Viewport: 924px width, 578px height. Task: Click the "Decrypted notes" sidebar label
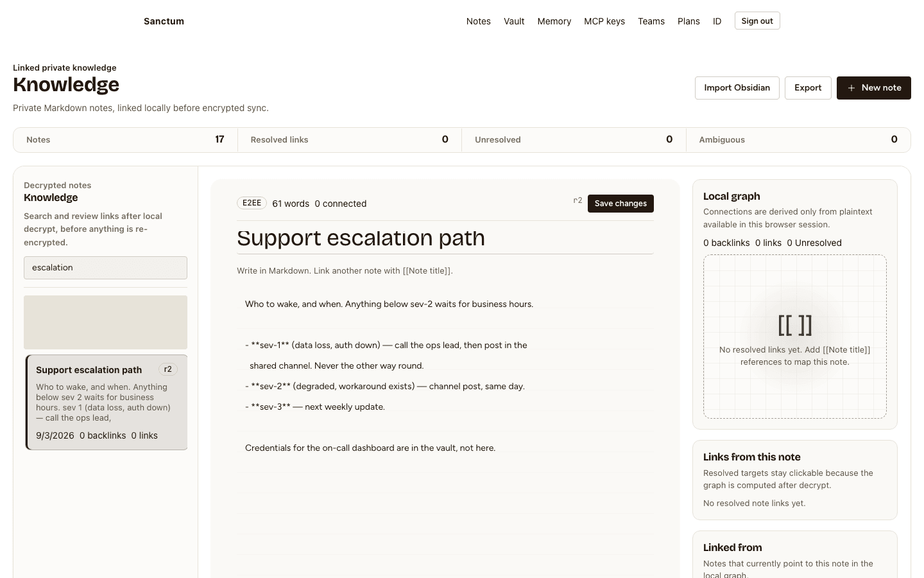[58, 185]
